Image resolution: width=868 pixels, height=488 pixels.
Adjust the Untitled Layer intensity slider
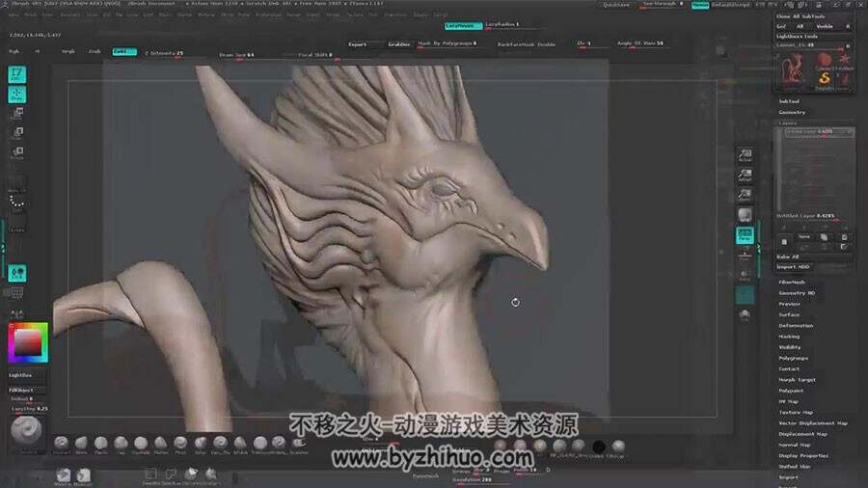tap(812, 216)
